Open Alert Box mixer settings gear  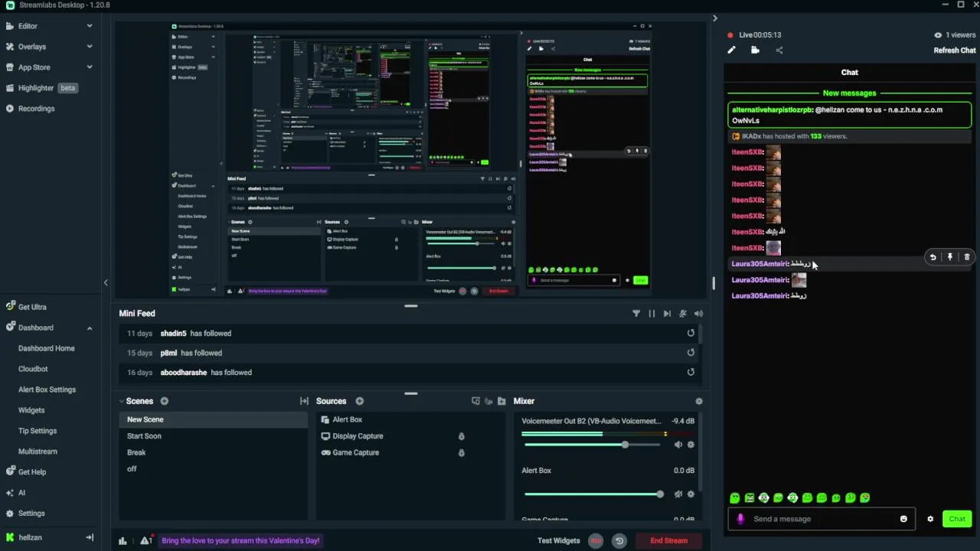[691, 494]
